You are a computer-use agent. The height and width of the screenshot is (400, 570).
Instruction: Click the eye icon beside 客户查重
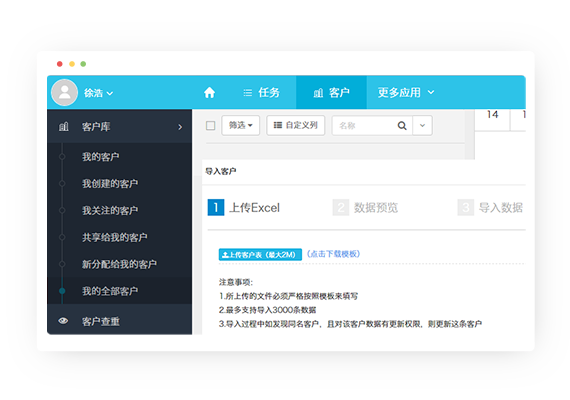(x=63, y=321)
